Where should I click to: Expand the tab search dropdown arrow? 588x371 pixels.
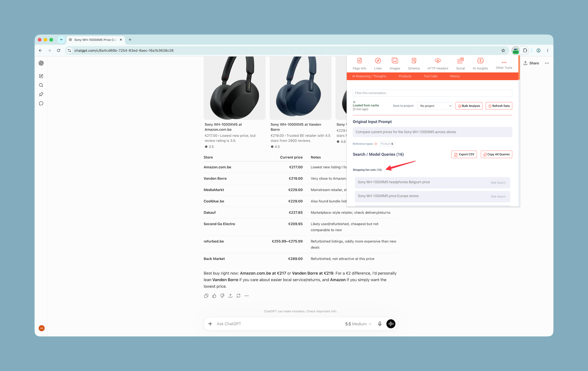61,40
